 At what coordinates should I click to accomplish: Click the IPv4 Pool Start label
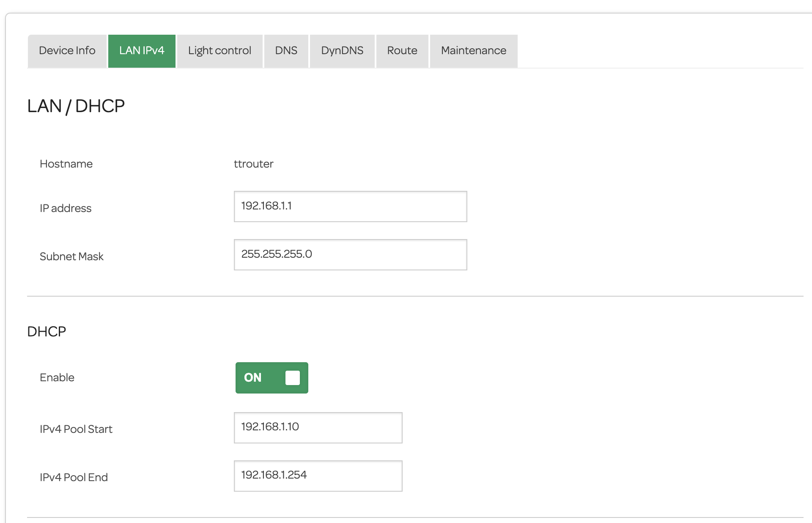[x=76, y=429]
